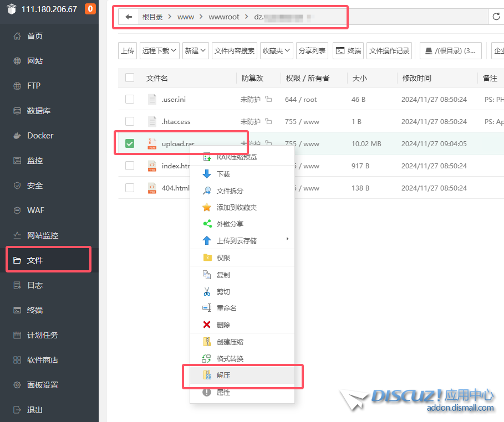The image size is (504, 422).
Task: Click the lock icon on .user.ini row
Action: [x=268, y=100]
